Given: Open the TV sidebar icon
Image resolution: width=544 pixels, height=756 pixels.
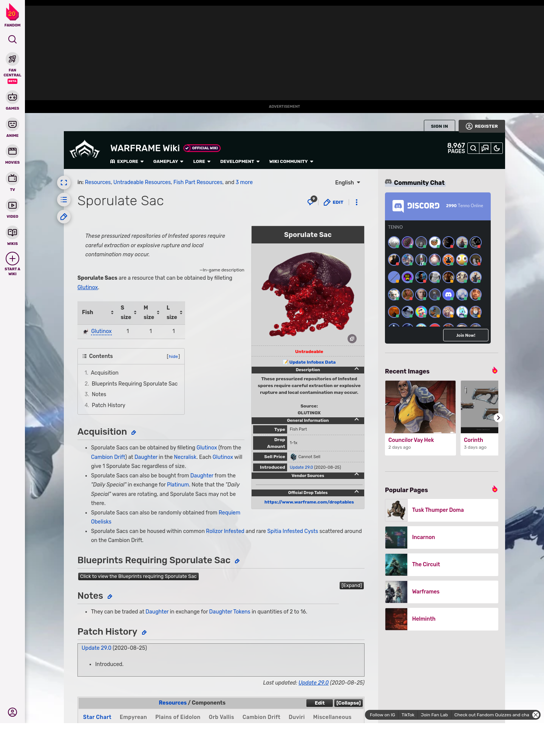Looking at the screenshot, I should pyautogui.click(x=12, y=178).
